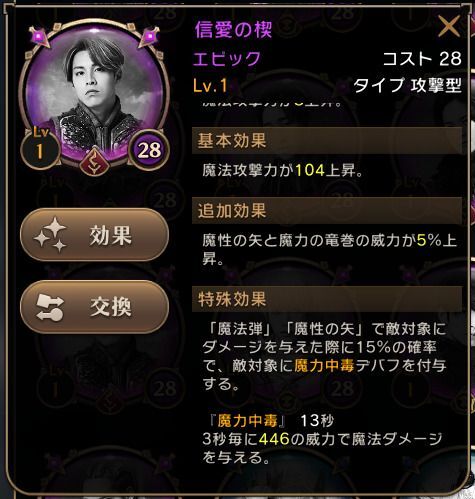The image size is (475, 499).
Task: Open the 効果 effects button
Action: click(x=95, y=235)
